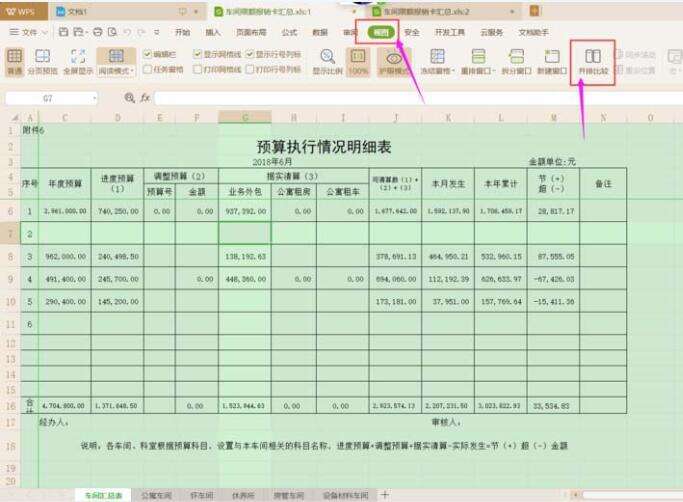Click the WPS home logo
Image resolution: width=683 pixels, height=502 pixels.
pos(21,11)
